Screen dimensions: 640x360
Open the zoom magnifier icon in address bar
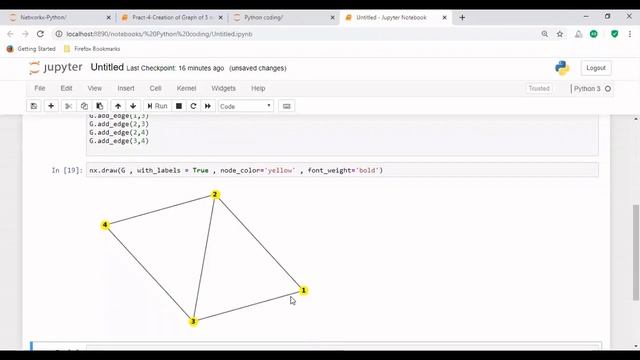pos(544,34)
